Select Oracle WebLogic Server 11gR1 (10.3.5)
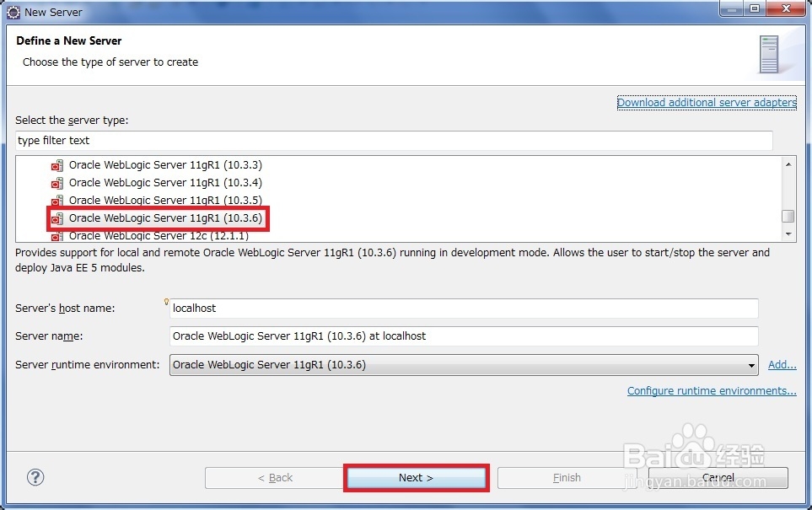812x510 pixels. [x=165, y=201]
